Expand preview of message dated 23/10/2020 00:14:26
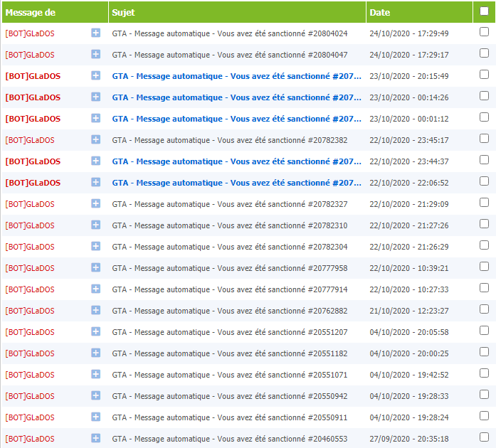The width and height of the screenshot is (496, 448). [96, 97]
